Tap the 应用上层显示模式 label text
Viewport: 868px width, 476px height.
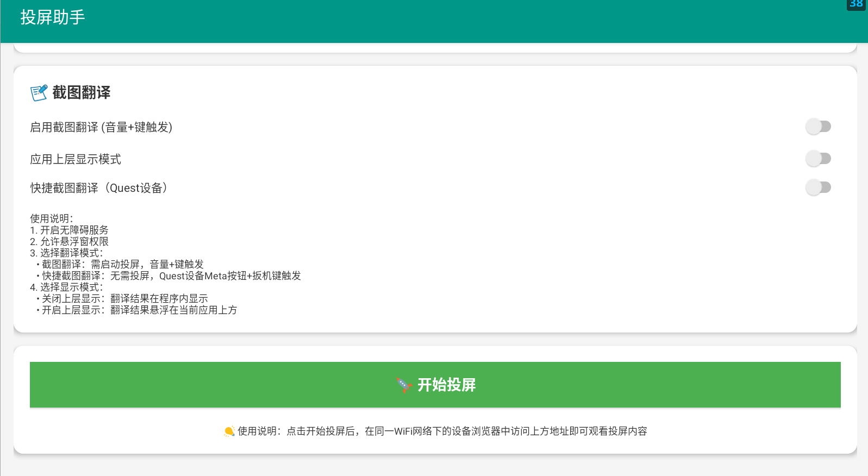pos(76,159)
